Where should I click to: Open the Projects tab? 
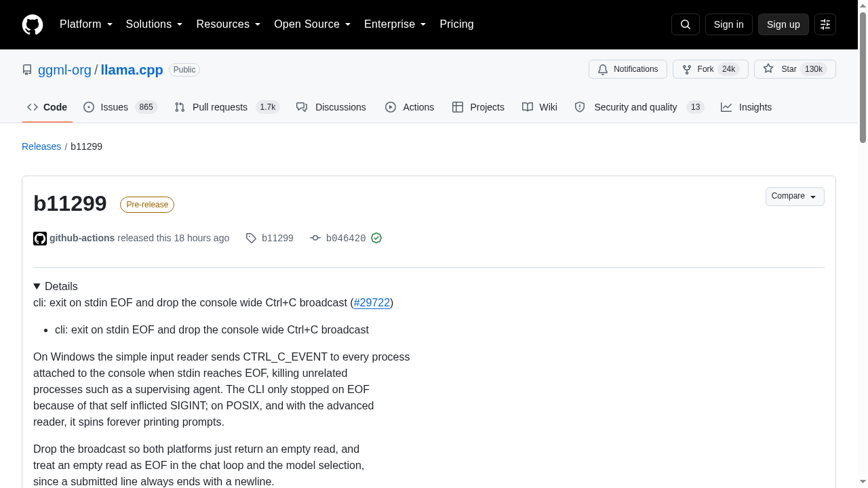pyautogui.click(x=478, y=107)
